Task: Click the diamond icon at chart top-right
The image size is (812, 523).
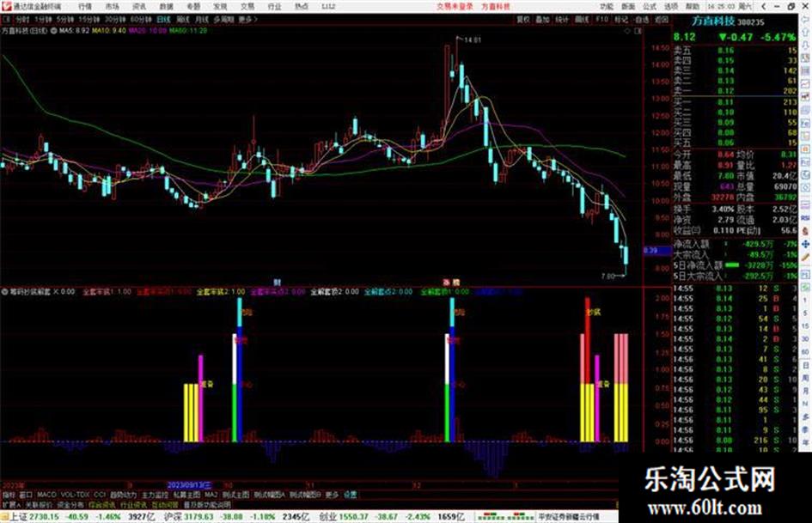Action: (627, 31)
